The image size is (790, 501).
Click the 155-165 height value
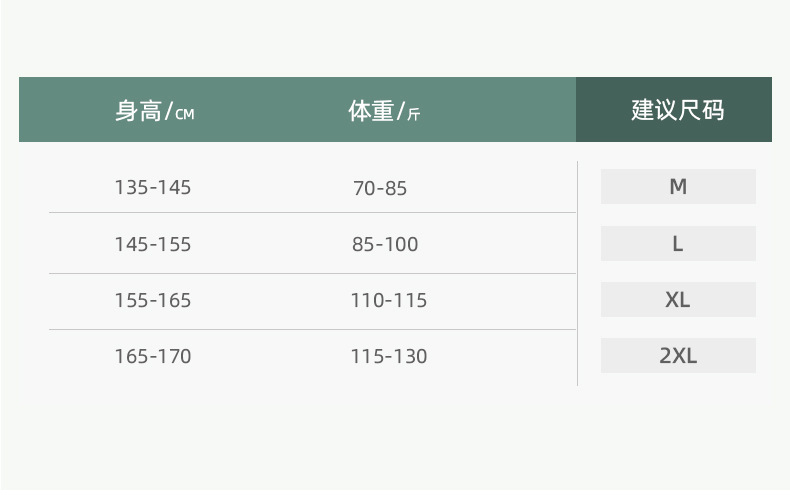153,301
